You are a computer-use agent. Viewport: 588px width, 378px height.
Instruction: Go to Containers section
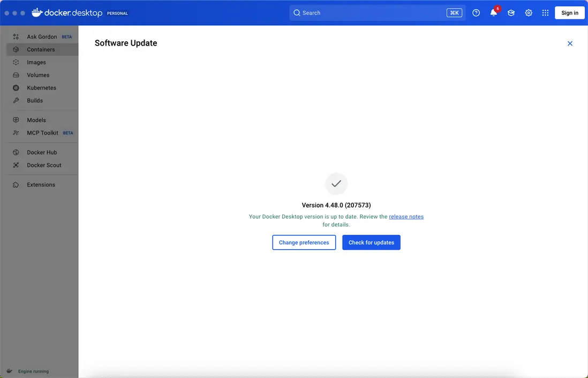coord(42,49)
